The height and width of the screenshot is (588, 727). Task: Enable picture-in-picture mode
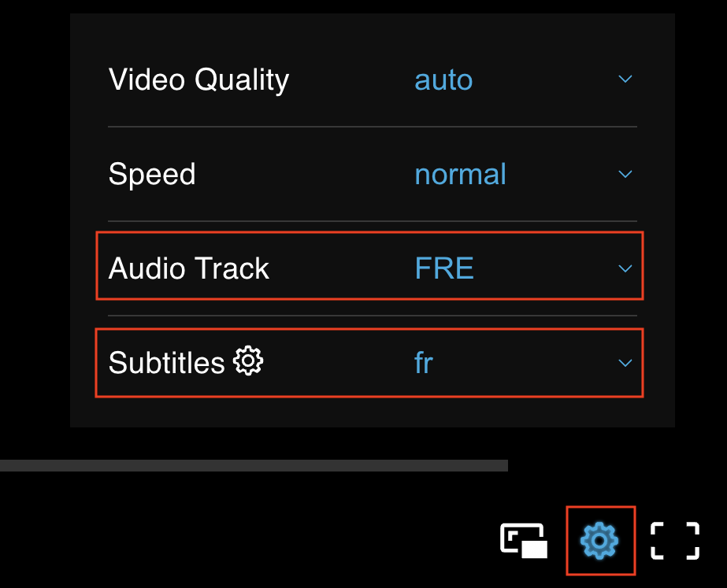[525, 540]
